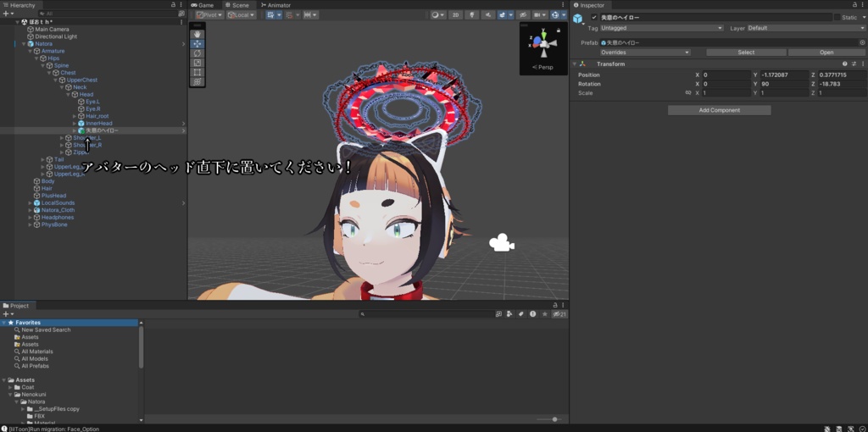Click the Add Component button

719,110
